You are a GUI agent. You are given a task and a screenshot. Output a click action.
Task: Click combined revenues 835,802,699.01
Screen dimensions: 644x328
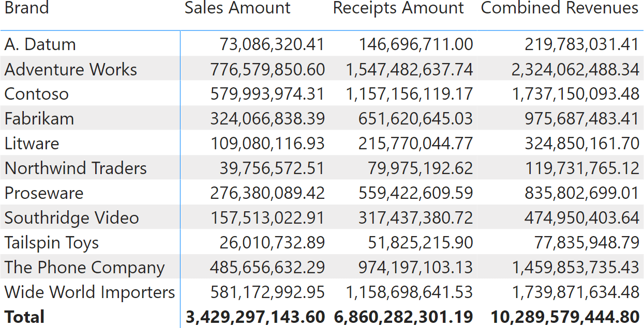(x=582, y=193)
